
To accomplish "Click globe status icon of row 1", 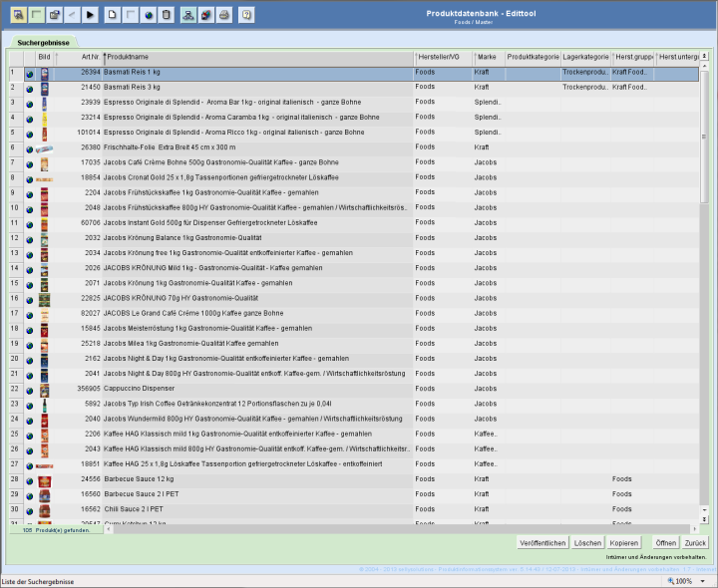I will (30, 73).
